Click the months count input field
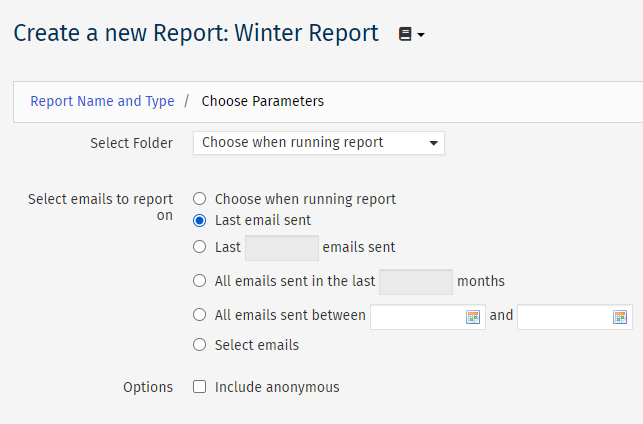The height and width of the screenshot is (424, 643). (x=416, y=282)
